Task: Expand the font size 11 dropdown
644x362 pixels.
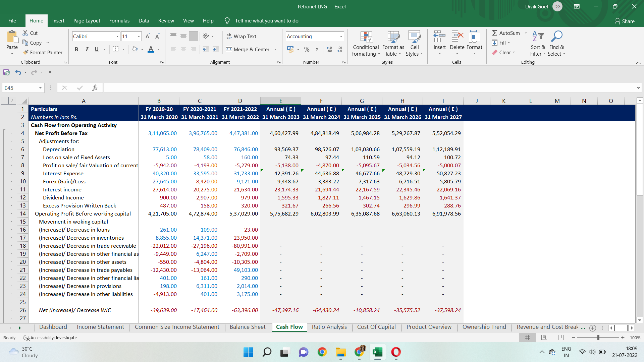Action: (x=139, y=36)
